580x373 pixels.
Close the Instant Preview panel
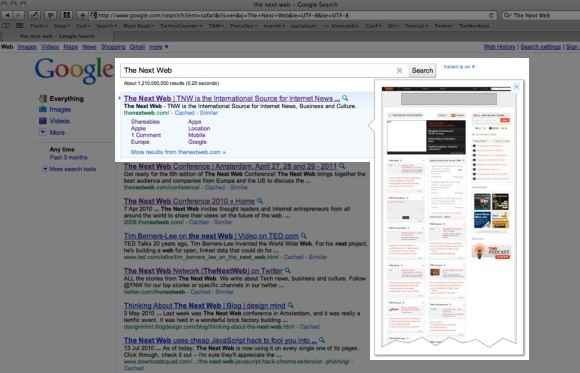[x=516, y=87]
